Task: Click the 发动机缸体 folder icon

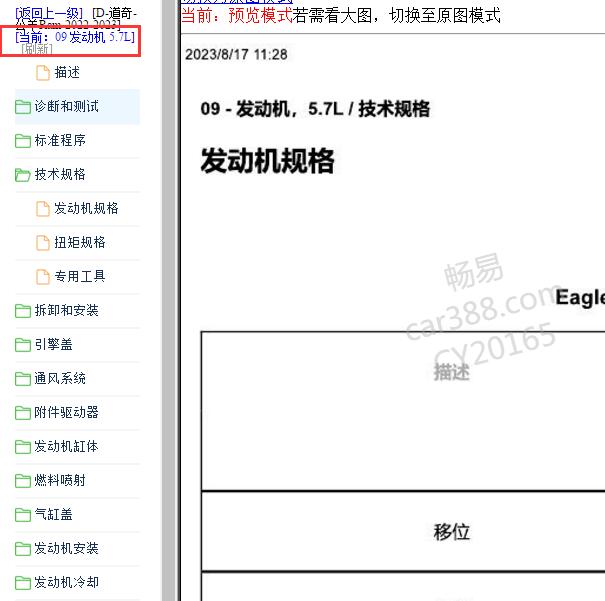Action: pyautogui.click(x=23, y=446)
